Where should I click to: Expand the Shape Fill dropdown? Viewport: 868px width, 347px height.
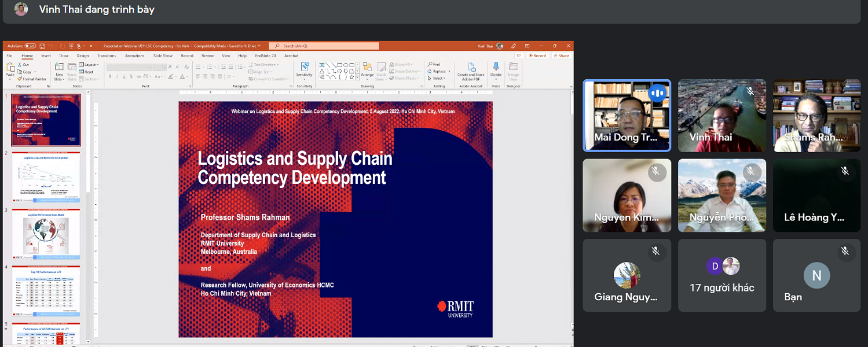401,65
